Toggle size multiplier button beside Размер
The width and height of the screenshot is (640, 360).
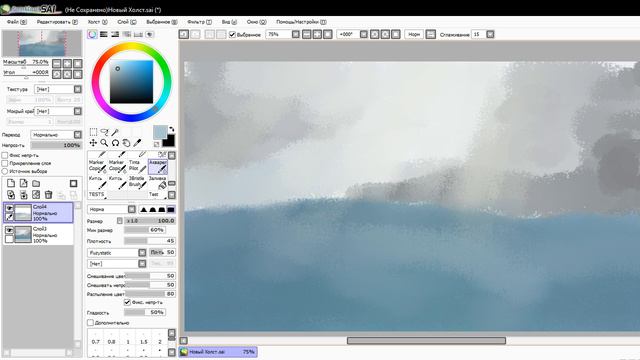click(x=120, y=220)
